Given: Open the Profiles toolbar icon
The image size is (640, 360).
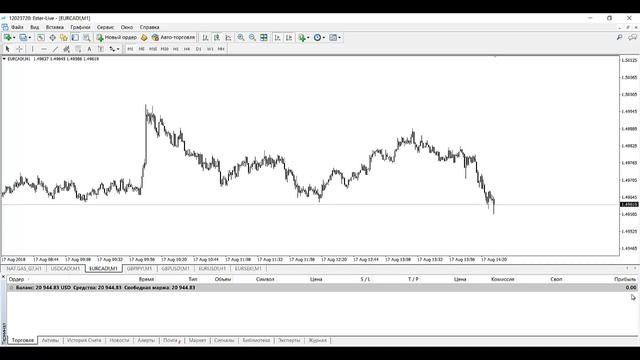Looking at the screenshot, I should point(23,38).
